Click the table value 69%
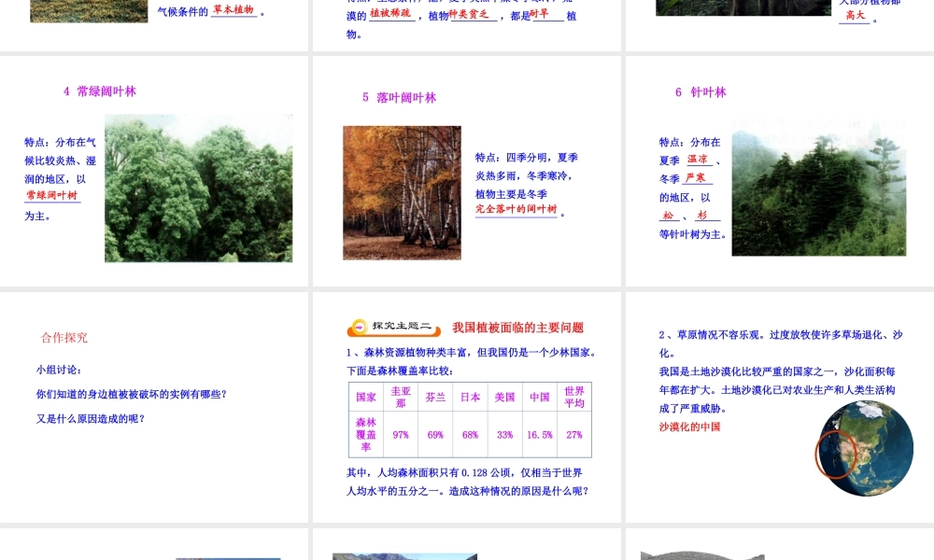The width and height of the screenshot is (934, 560). tap(435, 435)
